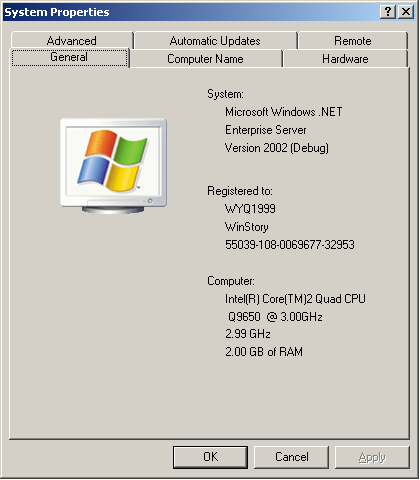420x480 pixels.
Task: Click the organization name "WinStory"
Action: coord(247,227)
